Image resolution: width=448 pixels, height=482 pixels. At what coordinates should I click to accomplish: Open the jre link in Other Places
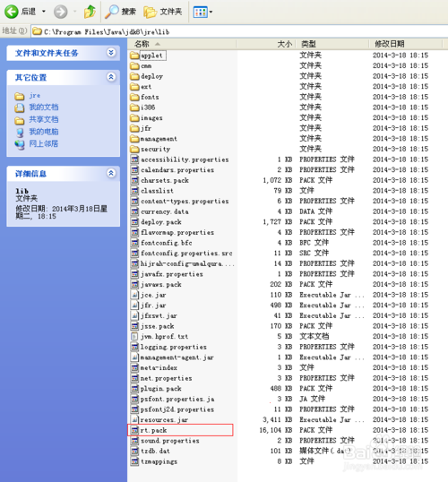(34, 96)
